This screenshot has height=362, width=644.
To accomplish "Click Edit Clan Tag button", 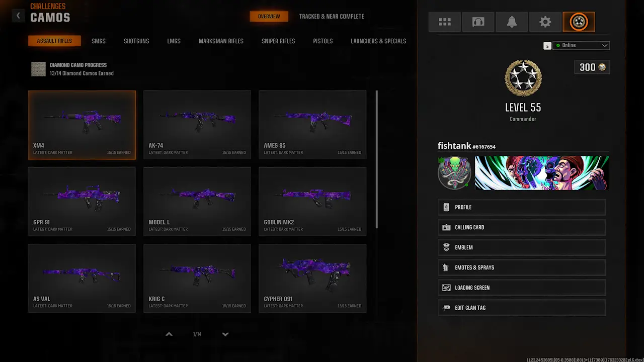I will click(522, 308).
